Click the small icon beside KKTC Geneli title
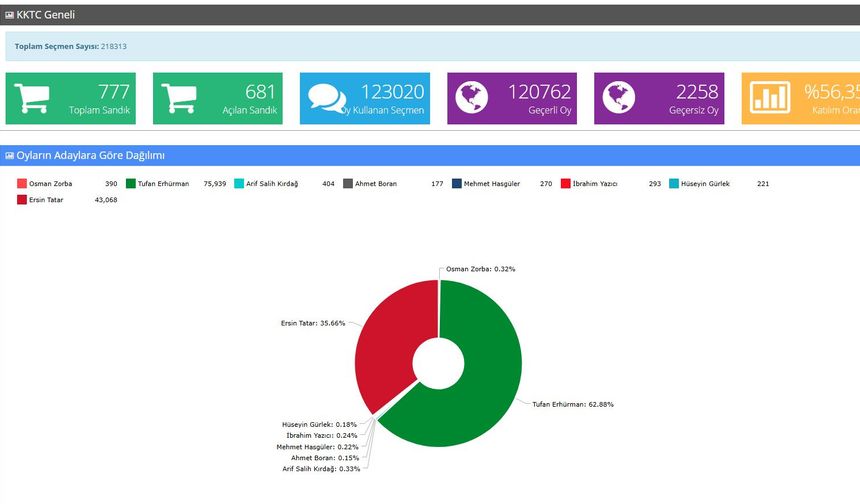The image size is (860, 504). pyautogui.click(x=9, y=15)
